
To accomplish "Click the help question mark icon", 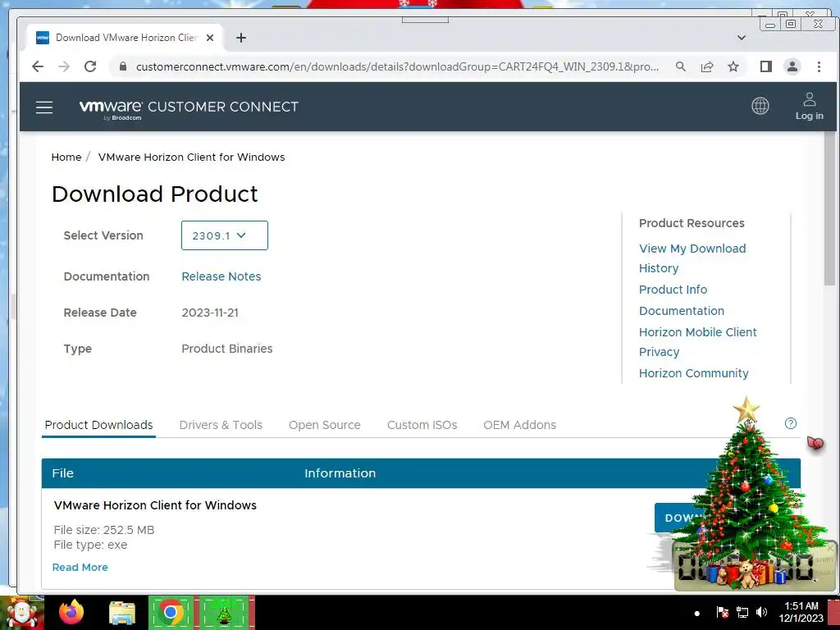I will coord(790,423).
